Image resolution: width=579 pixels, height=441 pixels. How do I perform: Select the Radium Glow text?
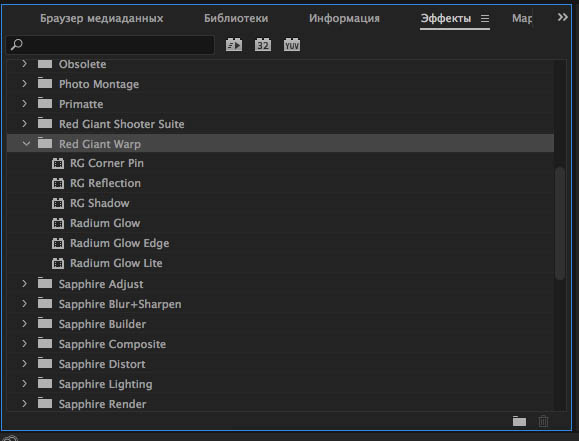(105, 223)
